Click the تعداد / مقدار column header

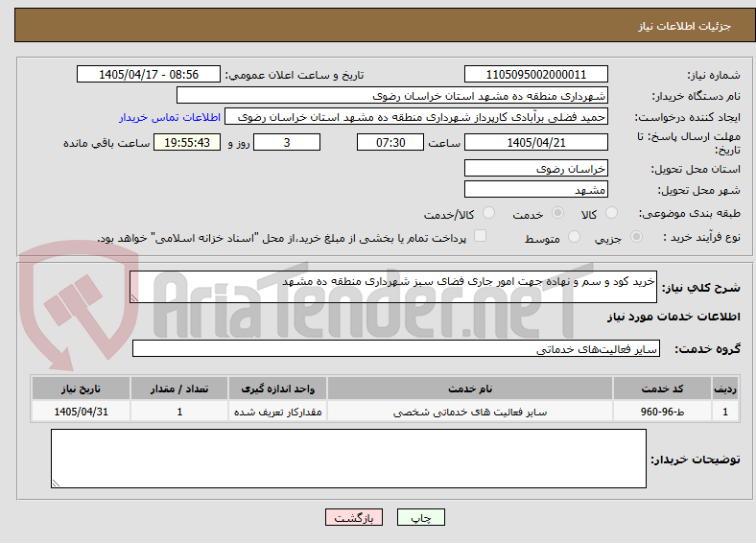(x=179, y=389)
